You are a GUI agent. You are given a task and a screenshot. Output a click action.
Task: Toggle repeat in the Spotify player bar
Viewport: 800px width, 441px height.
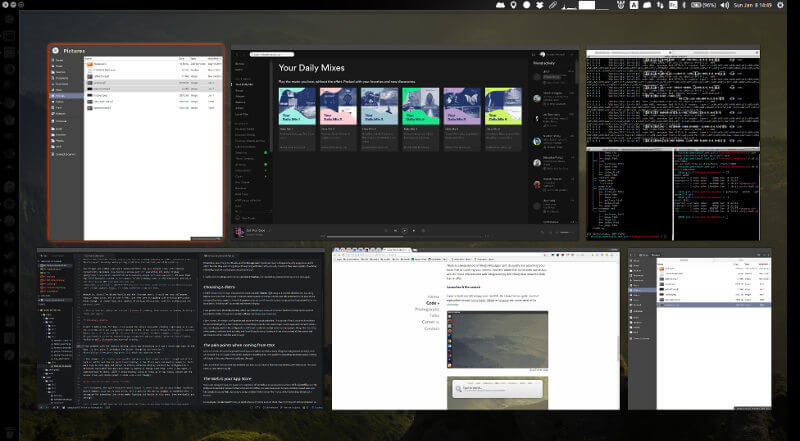coord(423,230)
